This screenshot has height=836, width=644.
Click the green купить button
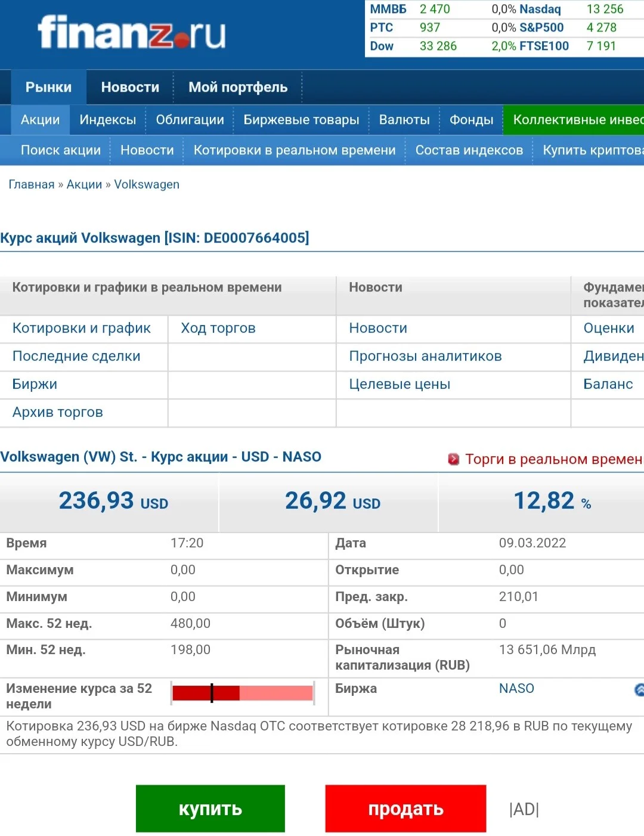tap(210, 809)
